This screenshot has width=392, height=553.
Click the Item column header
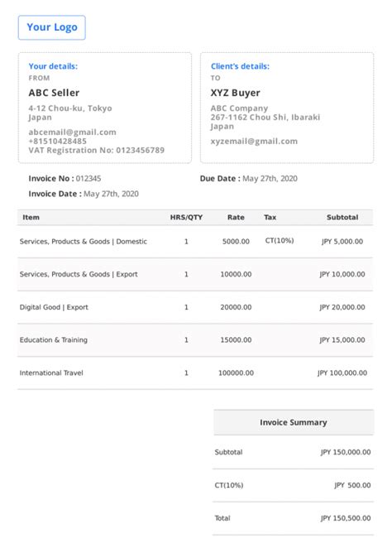[31, 217]
